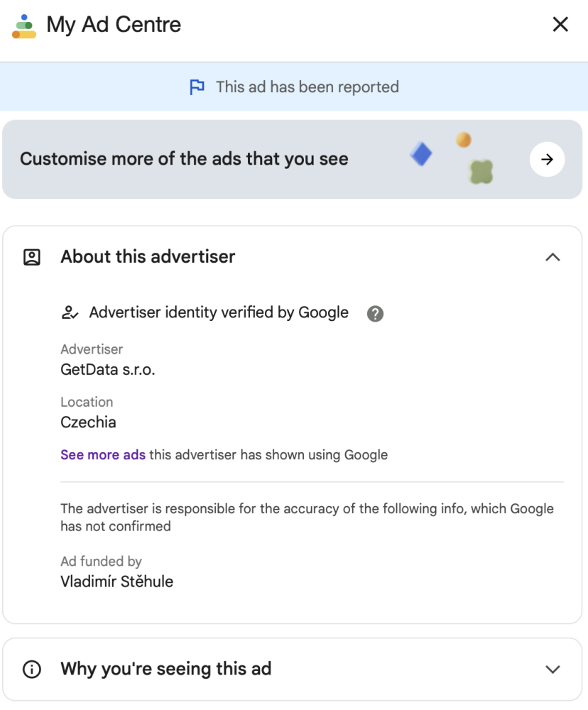Close the My Ad Centre panel

(x=560, y=25)
